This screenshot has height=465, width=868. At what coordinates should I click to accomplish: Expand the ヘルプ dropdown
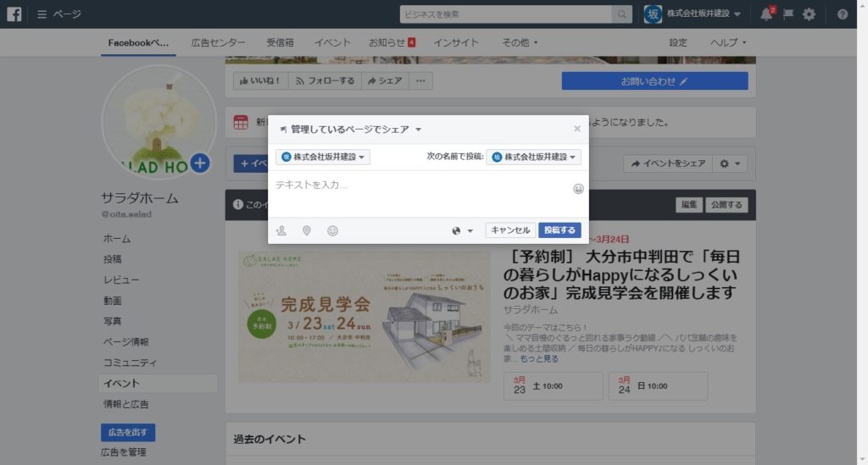pos(728,42)
